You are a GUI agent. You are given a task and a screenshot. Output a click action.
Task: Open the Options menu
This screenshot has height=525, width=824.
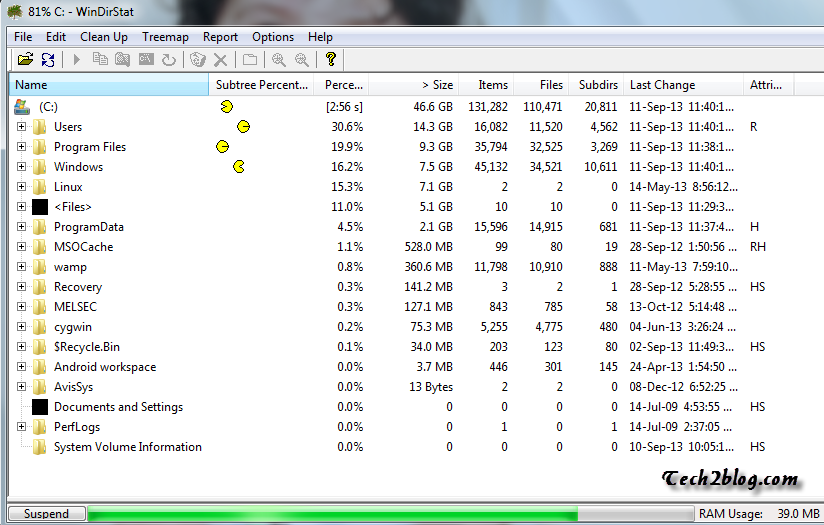click(x=273, y=37)
